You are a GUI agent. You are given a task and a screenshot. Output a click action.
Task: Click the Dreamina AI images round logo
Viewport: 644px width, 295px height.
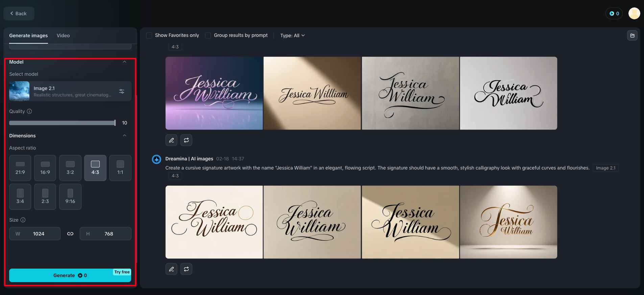[157, 159]
